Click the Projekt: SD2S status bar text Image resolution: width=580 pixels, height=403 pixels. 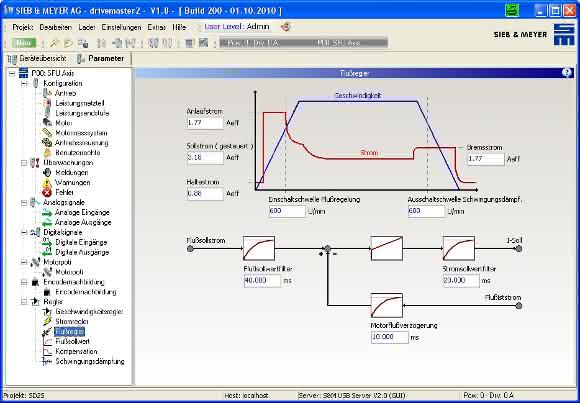(x=24, y=396)
